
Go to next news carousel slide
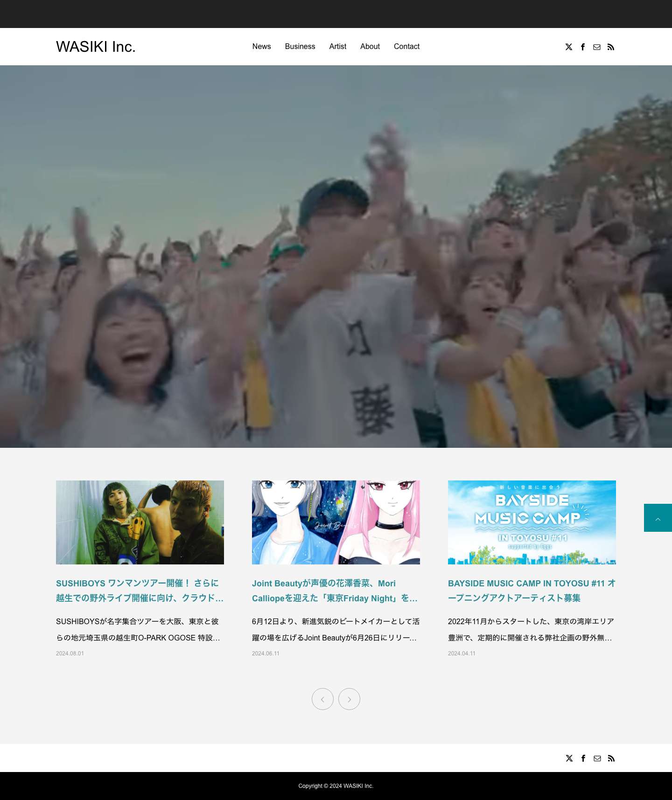point(349,699)
